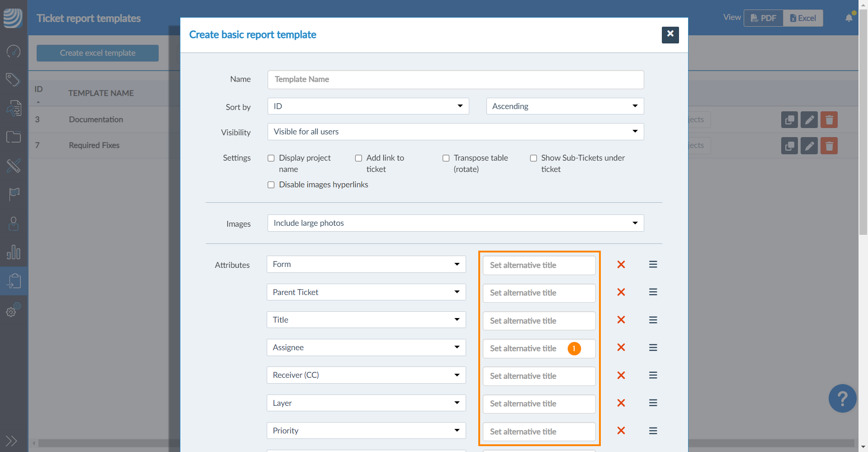Click the Create excel template button
The image size is (868, 452).
tap(98, 53)
